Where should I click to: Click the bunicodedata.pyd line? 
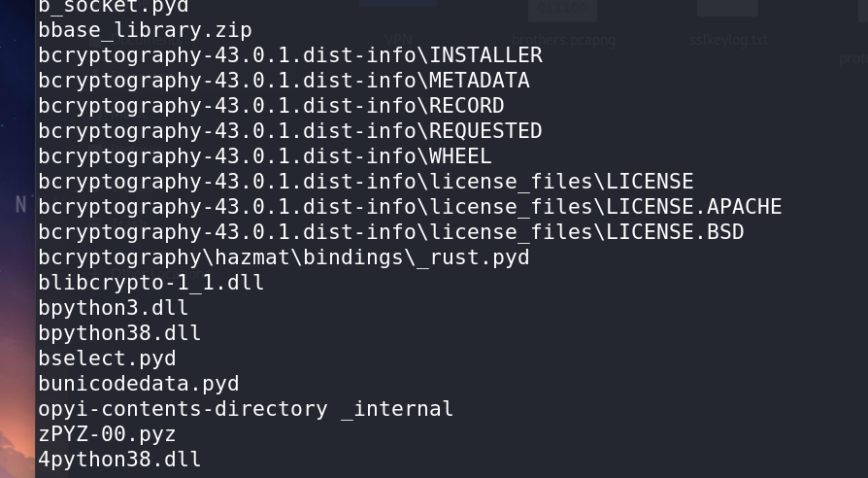coord(139,384)
